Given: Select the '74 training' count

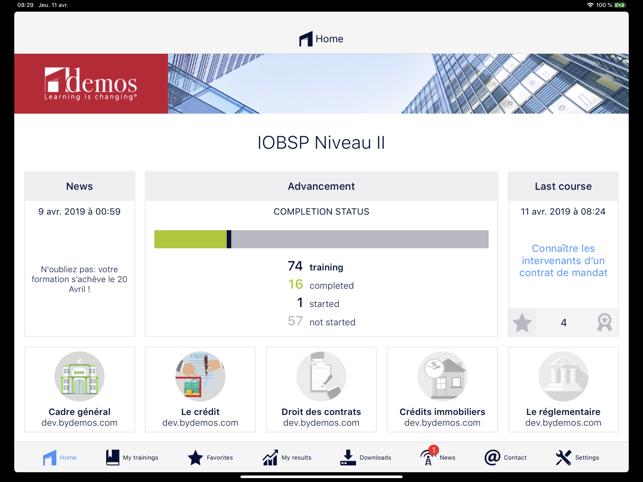Looking at the screenshot, I should (315, 267).
